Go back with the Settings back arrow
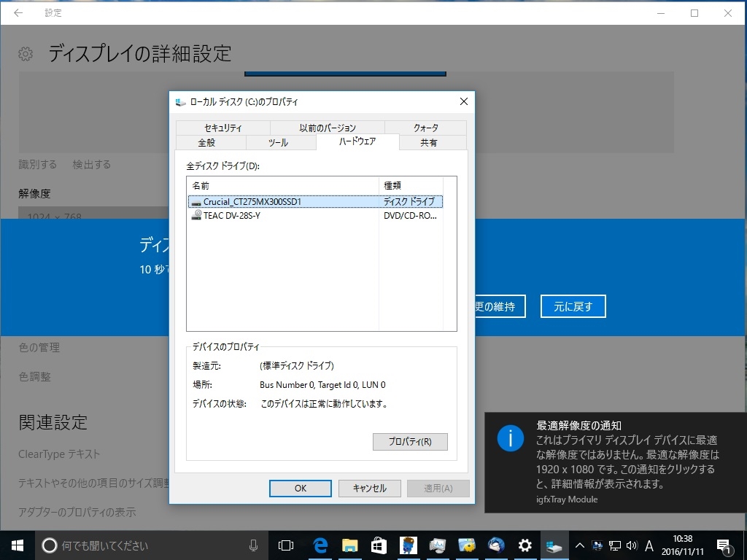The width and height of the screenshot is (747, 560). tap(18, 13)
